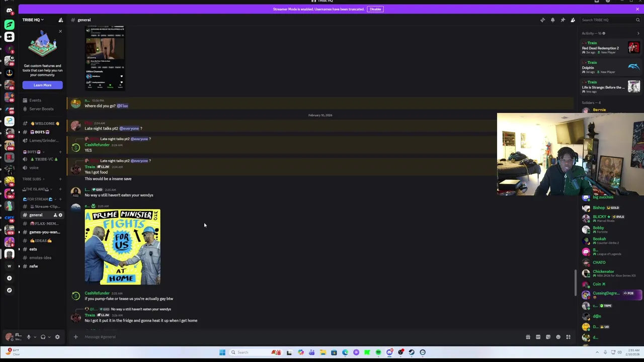Image resolution: width=644 pixels, height=362 pixels.
Task: Click create invite icon on general channel
Action: [x=55, y=215]
